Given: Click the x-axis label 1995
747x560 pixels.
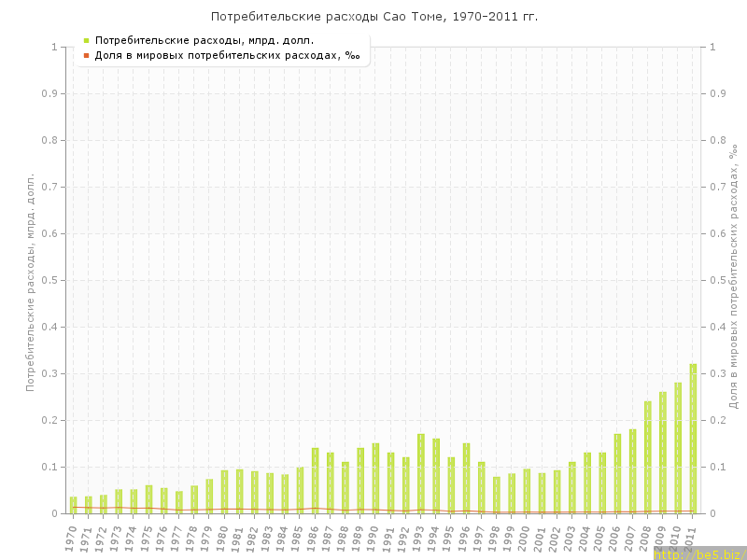Looking at the screenshot, I should click(x=450, y=537).
